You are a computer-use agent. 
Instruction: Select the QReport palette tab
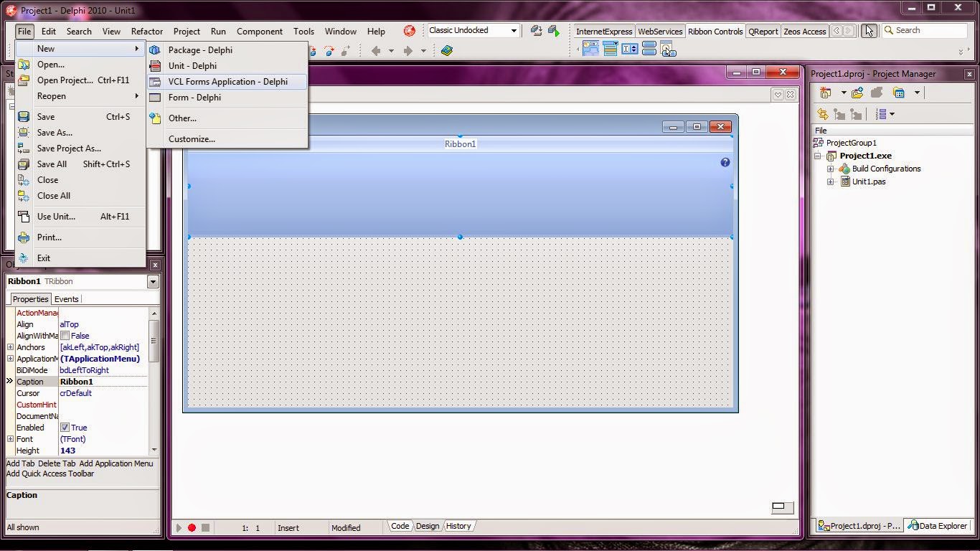click(763, 31)
